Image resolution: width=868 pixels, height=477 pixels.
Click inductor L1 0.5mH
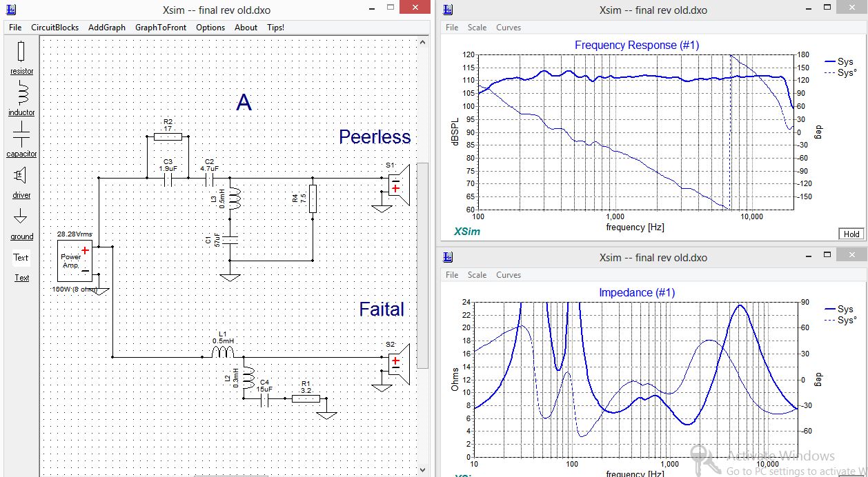222,352
